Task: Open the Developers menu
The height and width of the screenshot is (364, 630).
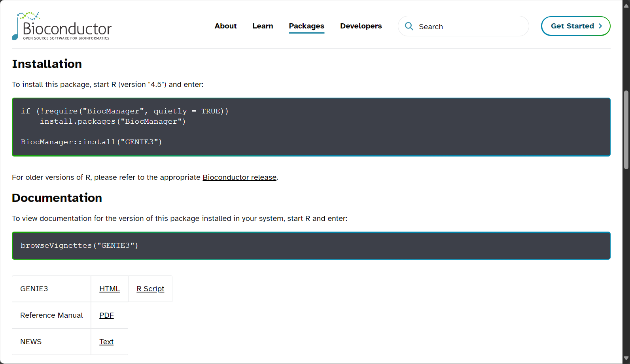Action: [x=361, y=26]
